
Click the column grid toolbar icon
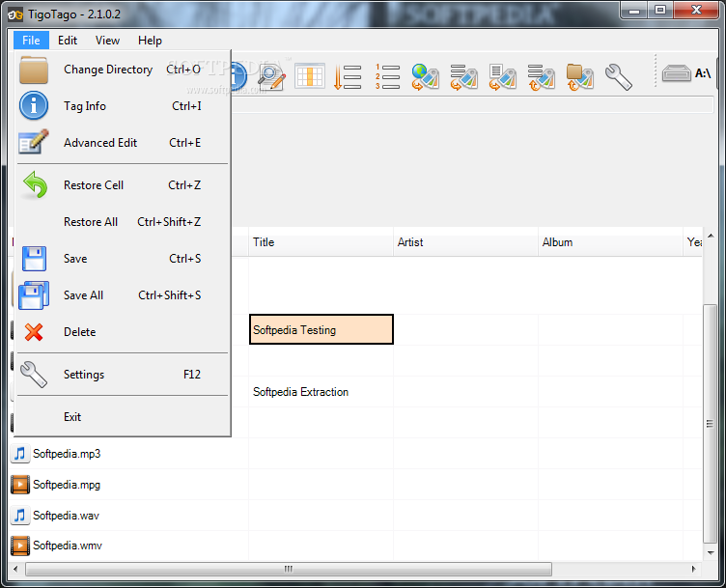pos(310,76)
